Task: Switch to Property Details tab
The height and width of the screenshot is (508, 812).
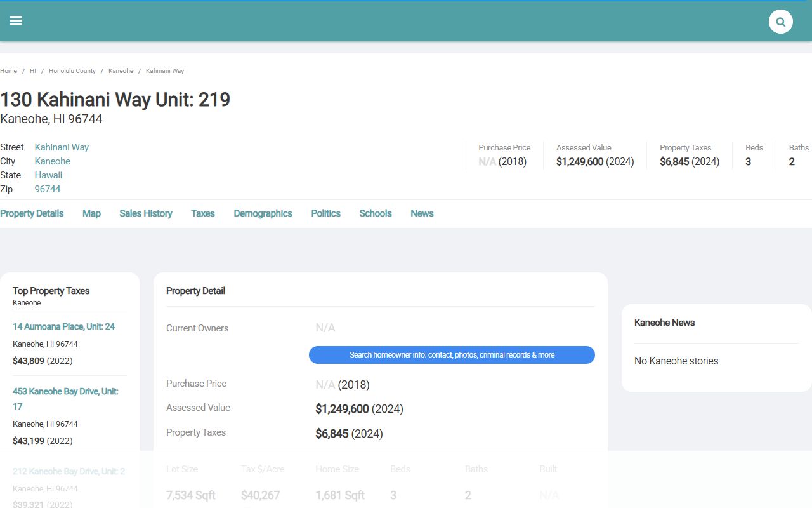Action: coord(32,213)
